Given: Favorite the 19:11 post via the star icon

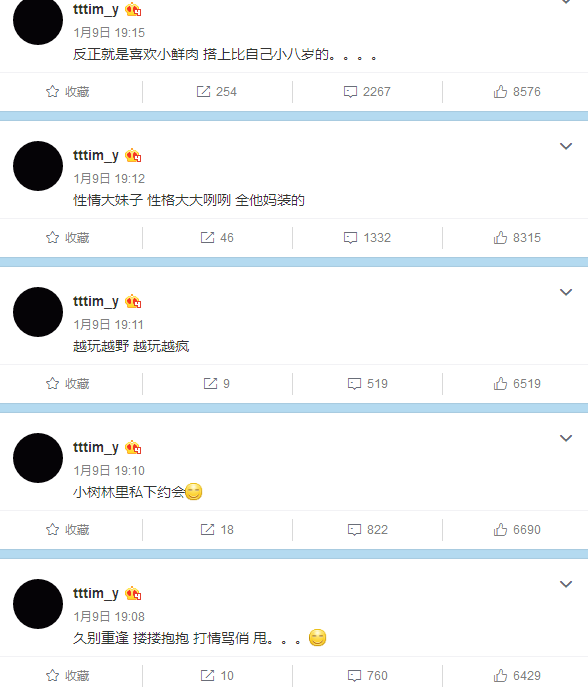Looking at the screenshot, I should click(68, 383).
